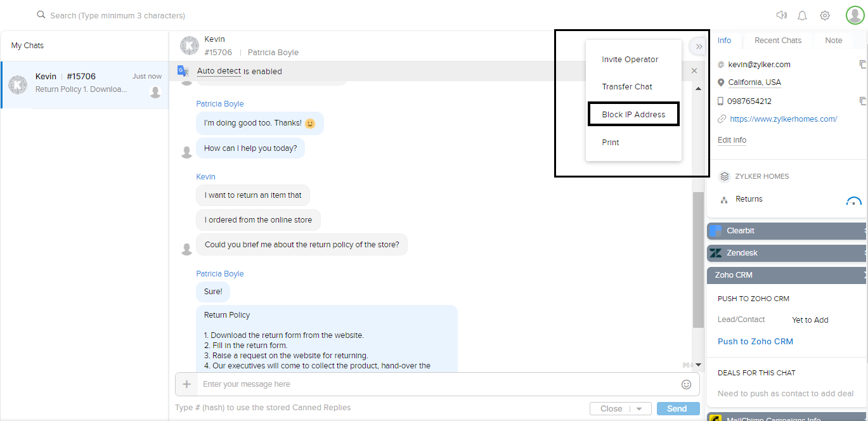Open the Close button dropdown arrow

click(x=640, y=409)
